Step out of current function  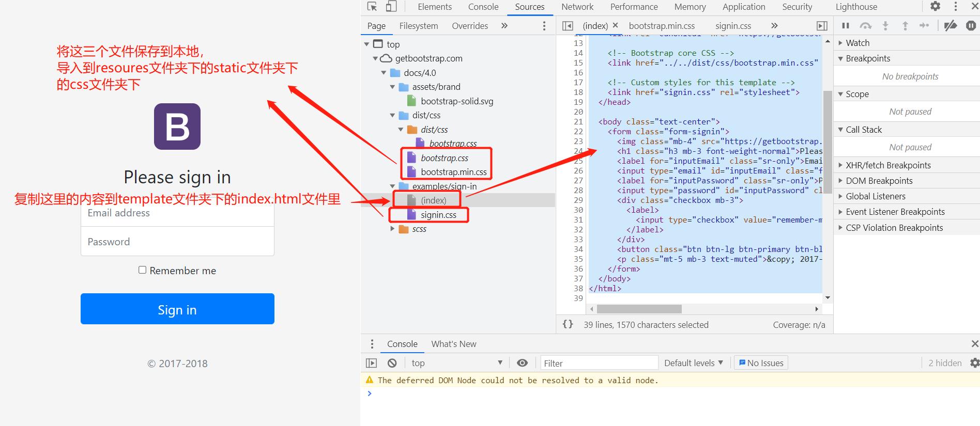[905, 26]
